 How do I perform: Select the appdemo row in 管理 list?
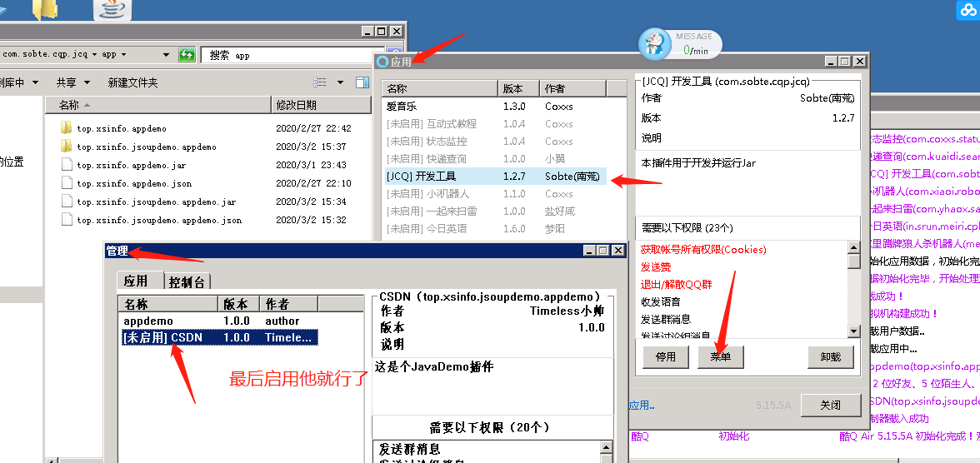[x=220, y=321]
